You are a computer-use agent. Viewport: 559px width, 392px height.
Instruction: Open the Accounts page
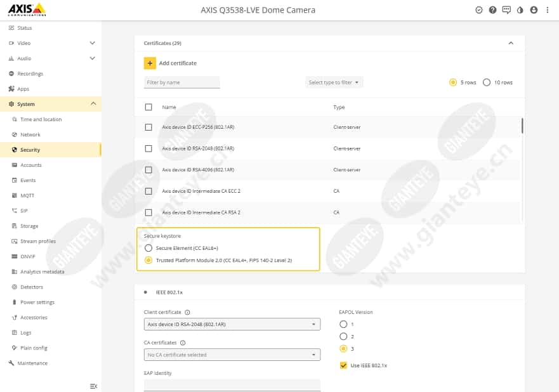[30, 165]
